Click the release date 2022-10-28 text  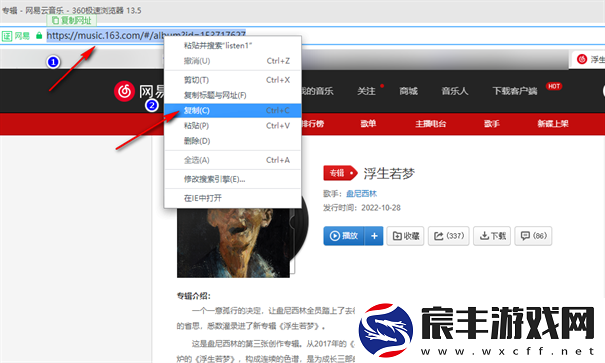pyautogui.click(x=381, y=208)
